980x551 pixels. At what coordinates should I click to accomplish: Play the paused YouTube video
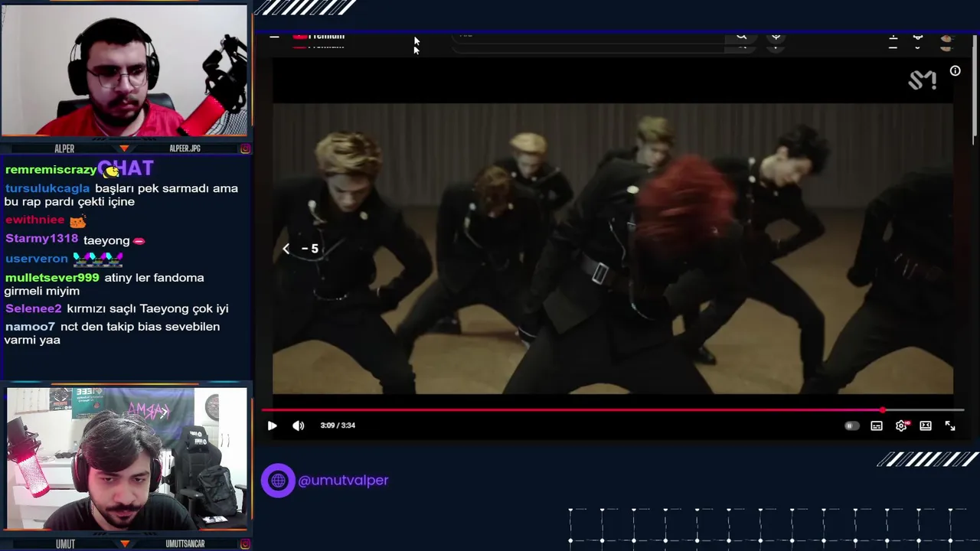point(272,425)
